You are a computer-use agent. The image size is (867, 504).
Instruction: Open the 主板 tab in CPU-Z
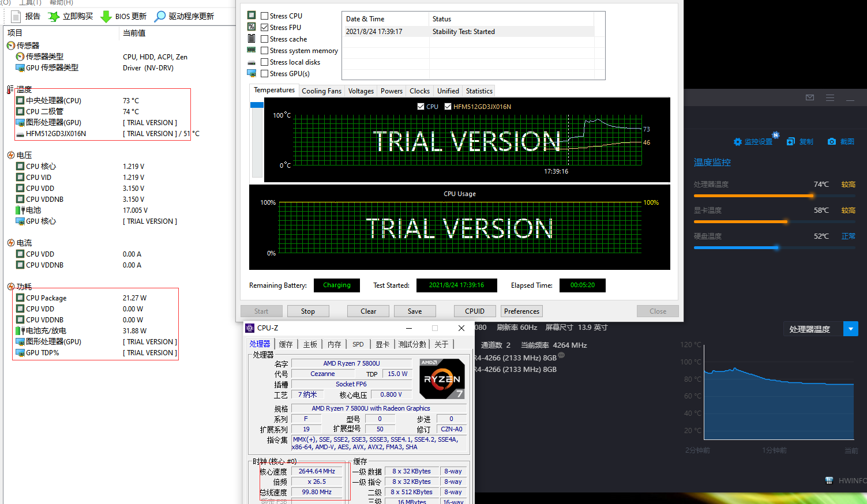coord(310,344)
